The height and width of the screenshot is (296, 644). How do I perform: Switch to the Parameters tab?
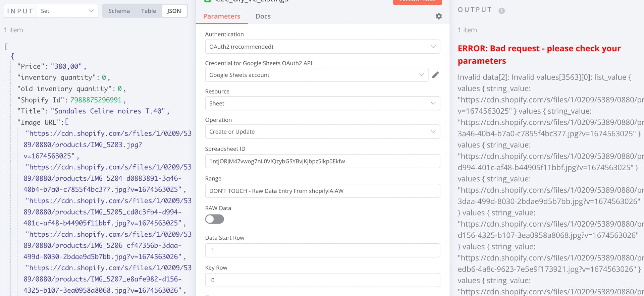pyautogui.click(x=222, y=16)
